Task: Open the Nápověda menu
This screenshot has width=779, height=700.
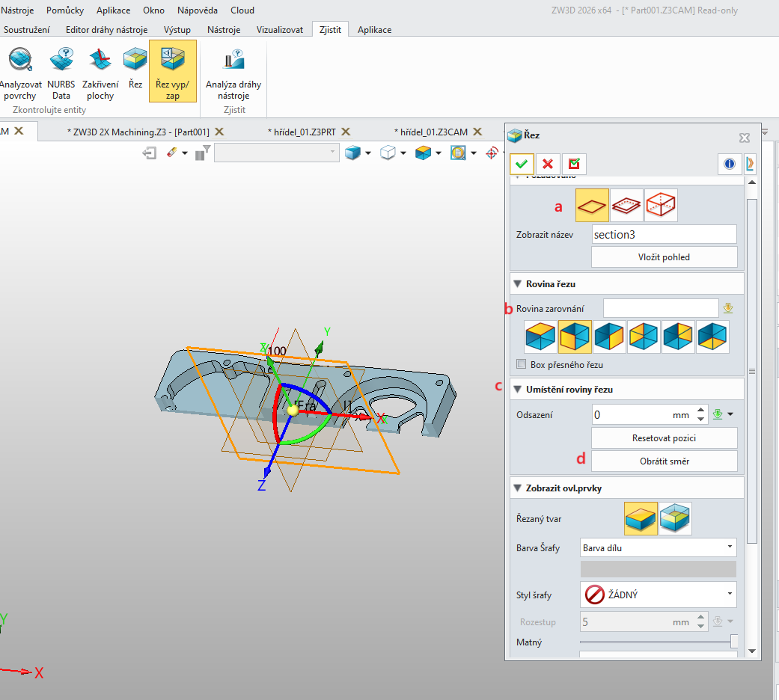Action: (x=198, y=10)
